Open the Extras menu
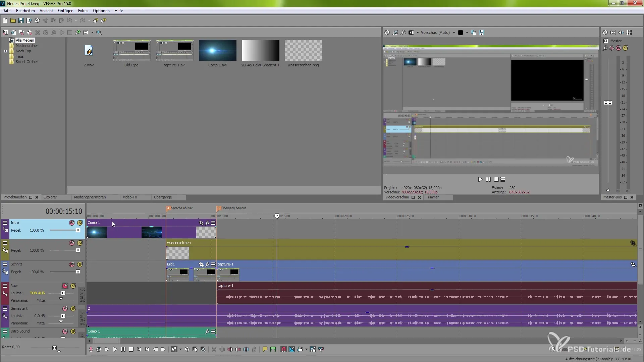Image resolution: width=644 pixels, height=362 pixels. tap(83, 11)
